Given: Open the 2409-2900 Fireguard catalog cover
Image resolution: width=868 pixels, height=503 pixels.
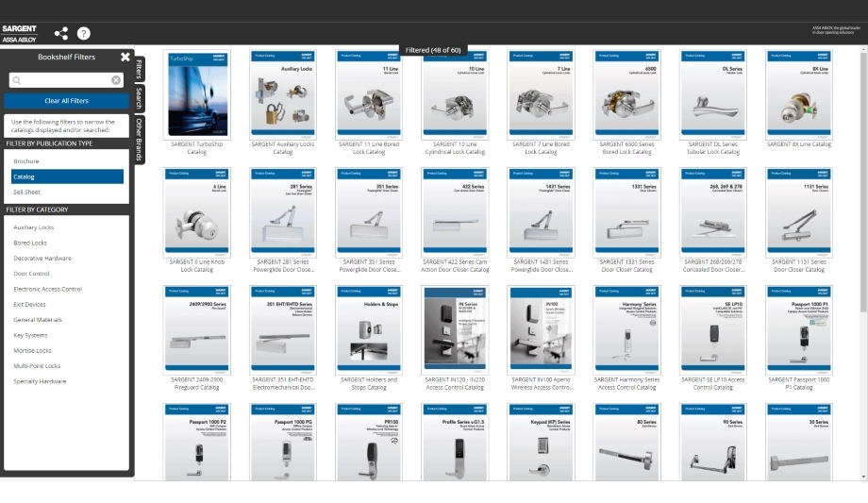Looking at the screenshot, I should coord(196,330).
